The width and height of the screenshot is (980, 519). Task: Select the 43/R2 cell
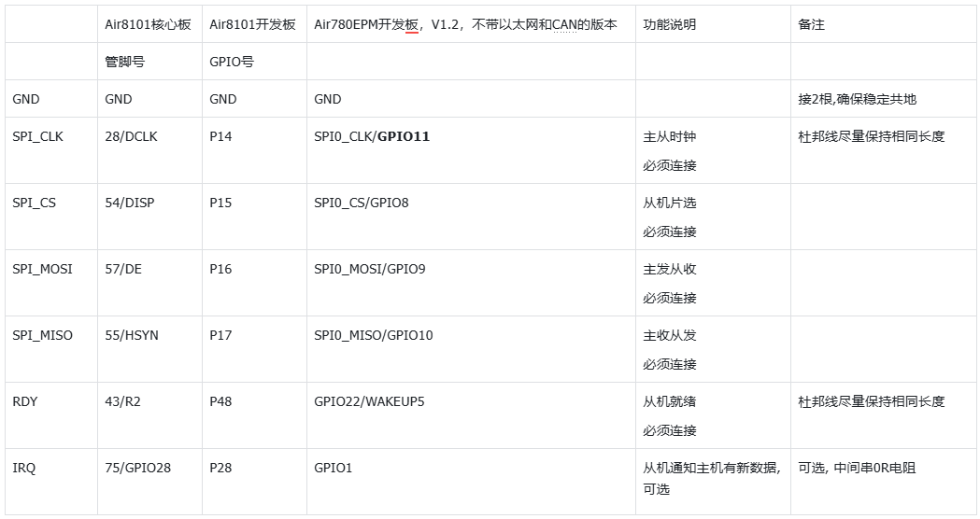click(x=149, y=414)
